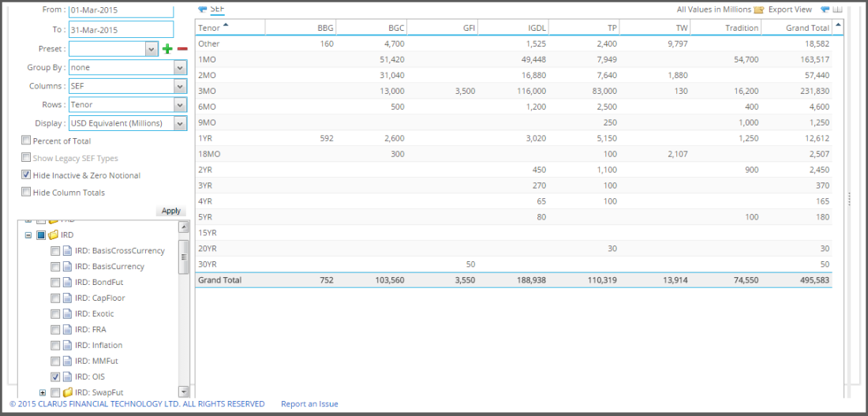Click the IRD: FRA document icon

68,330
